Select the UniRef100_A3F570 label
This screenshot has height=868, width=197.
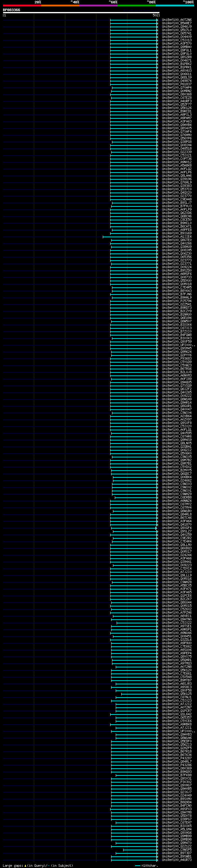point(177,43)
